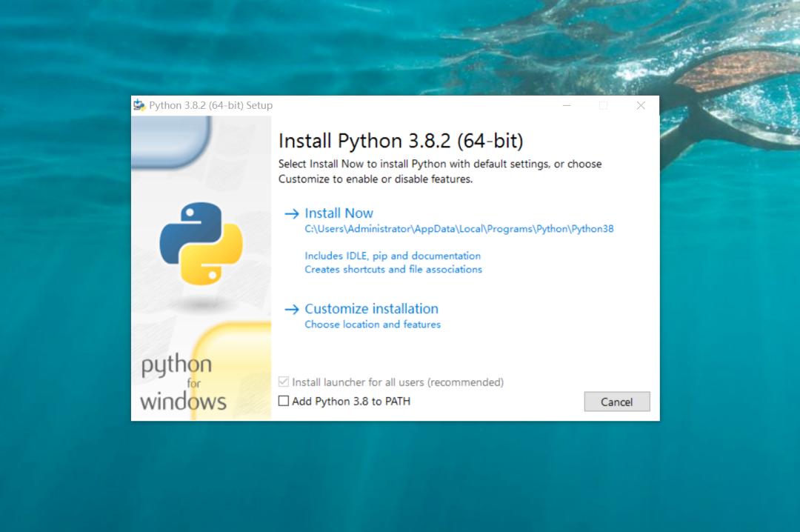
Task: Enable the Add Python 3.8 to PATH checkbox
Action: [x=284, y=401]
